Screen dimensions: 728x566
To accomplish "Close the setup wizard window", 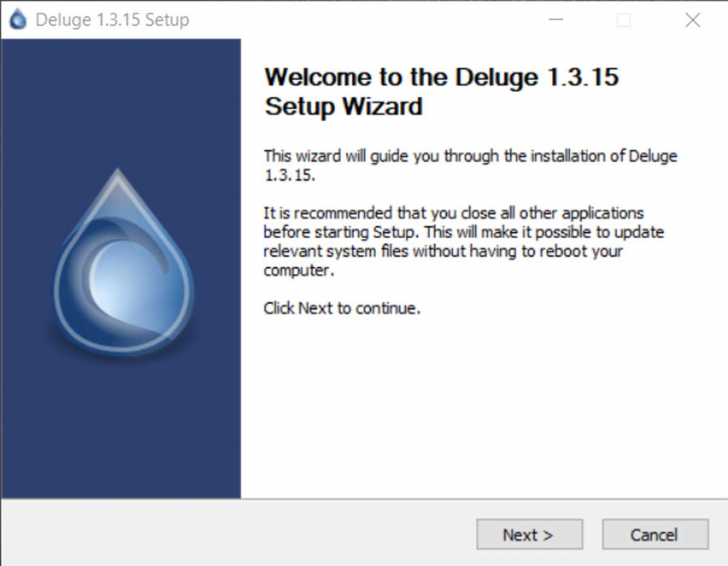I will [x=693, y=20].
